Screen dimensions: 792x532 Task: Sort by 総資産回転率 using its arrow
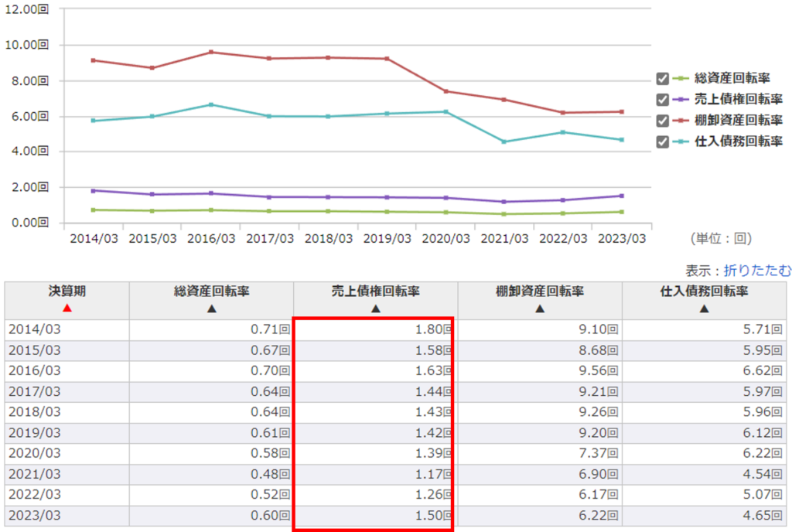[211, 309]
